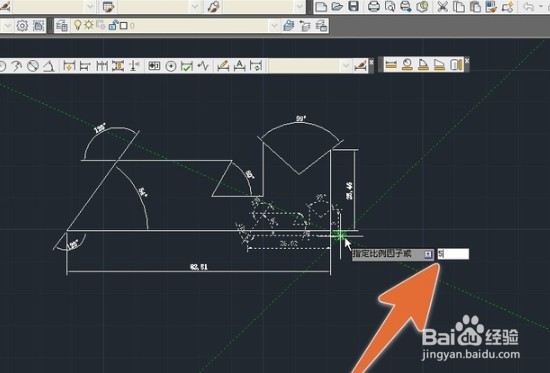Image resolution: width=550 pixels, height=373 pixels.
Task: Click the scale factor dynamic input field
Action: coord(453,254)
